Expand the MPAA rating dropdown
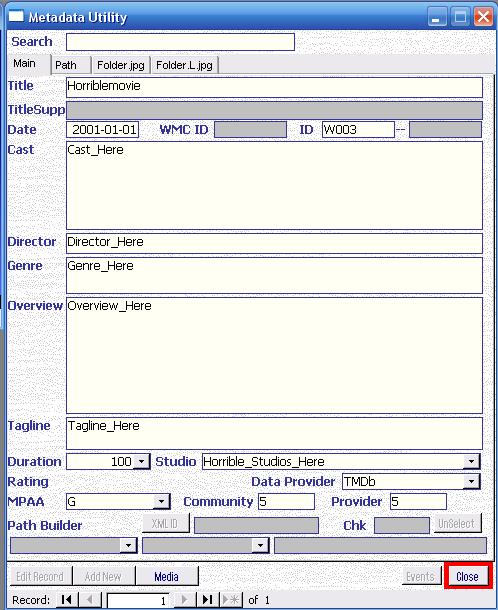498x610 pixels. 161,501
